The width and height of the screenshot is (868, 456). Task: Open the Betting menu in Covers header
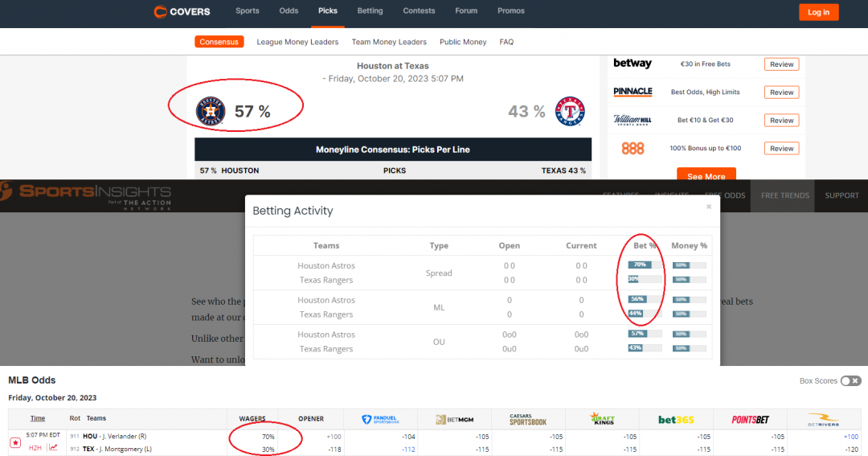[x=370, y=10]
